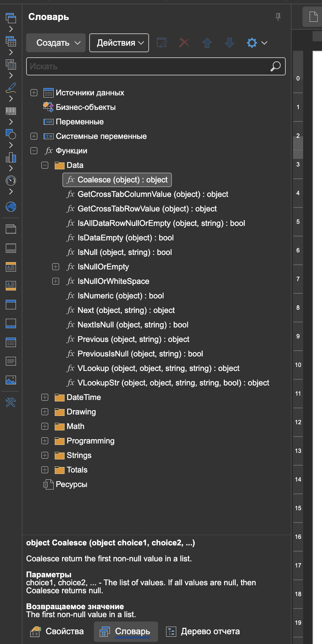Expand the Источники данных node
The image size is (322, 644).
pyautogui.click(x=34, y=93)
